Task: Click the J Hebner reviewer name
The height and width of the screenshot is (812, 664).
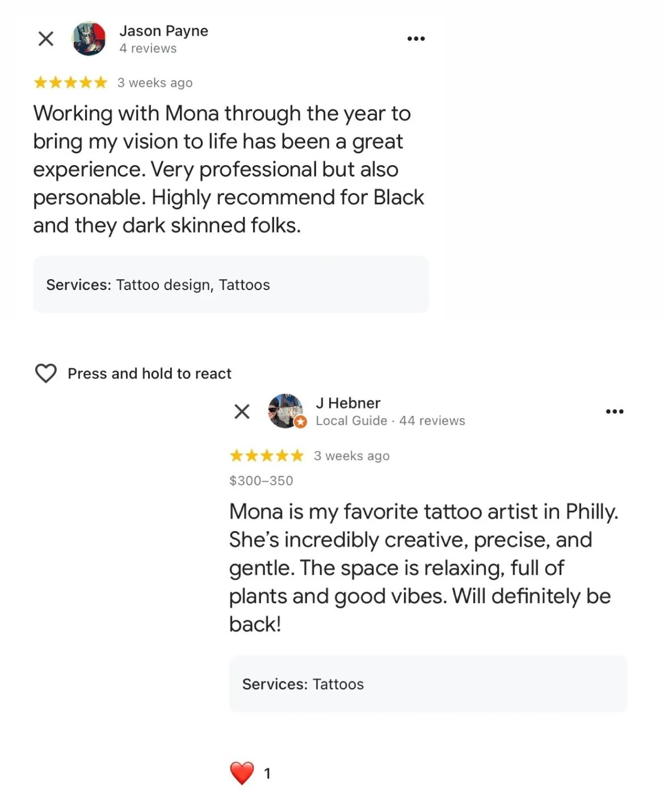Action: tap(348, 403)
